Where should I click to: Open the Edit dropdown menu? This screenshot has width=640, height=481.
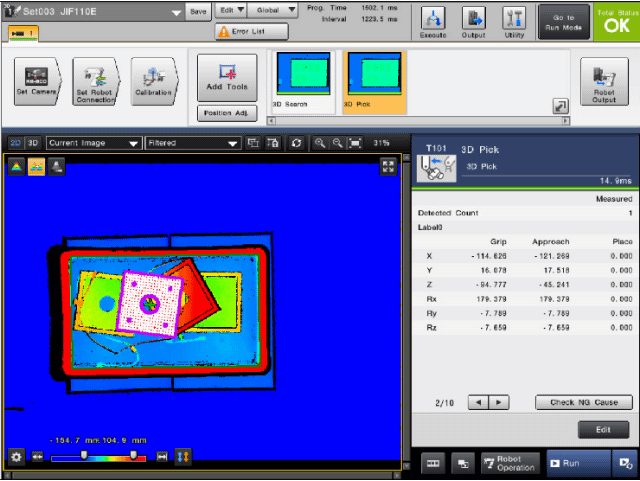(231, 11)
